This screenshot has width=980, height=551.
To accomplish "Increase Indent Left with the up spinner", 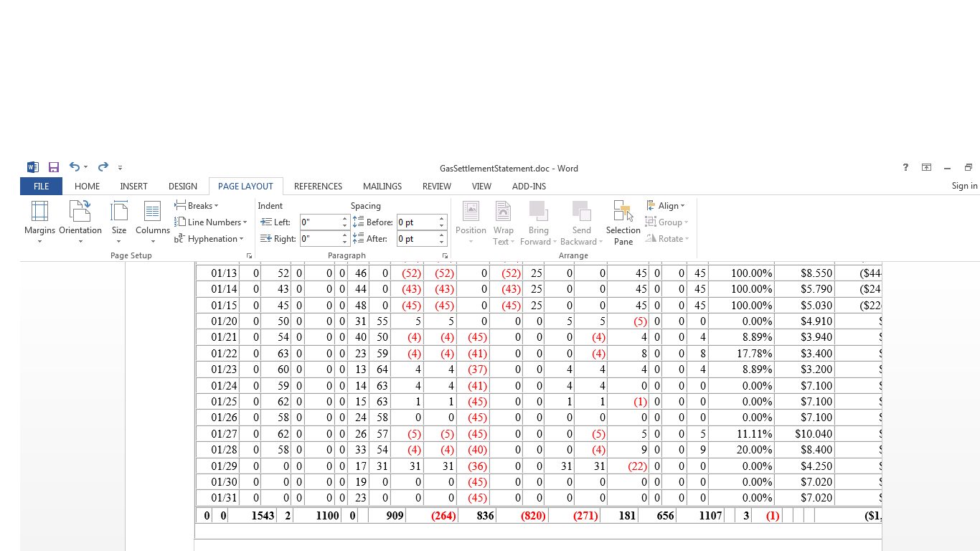I will tap(344, 219).
